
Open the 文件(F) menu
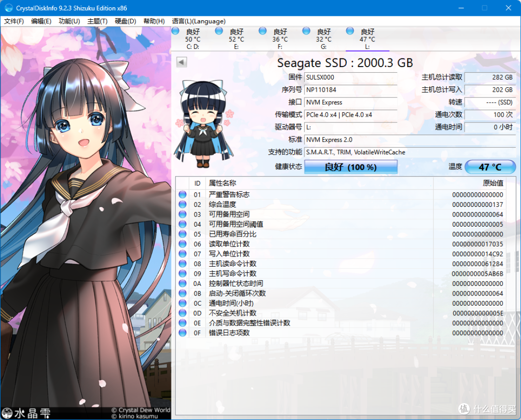point(14,21)
